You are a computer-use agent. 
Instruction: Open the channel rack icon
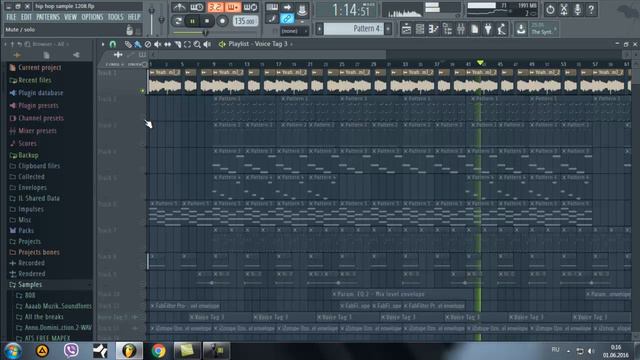(x=420, y=29)
